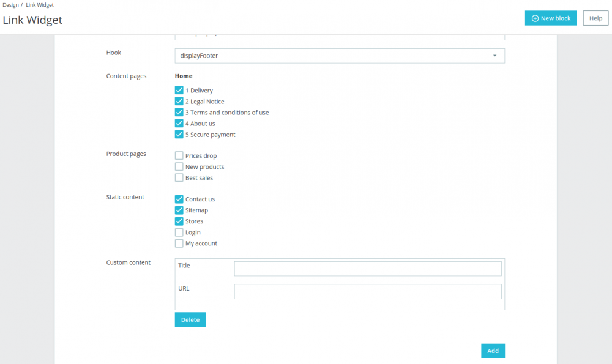Enable the Prices drop product page
The width and height of the screenshot is (612, 364).
179,155
